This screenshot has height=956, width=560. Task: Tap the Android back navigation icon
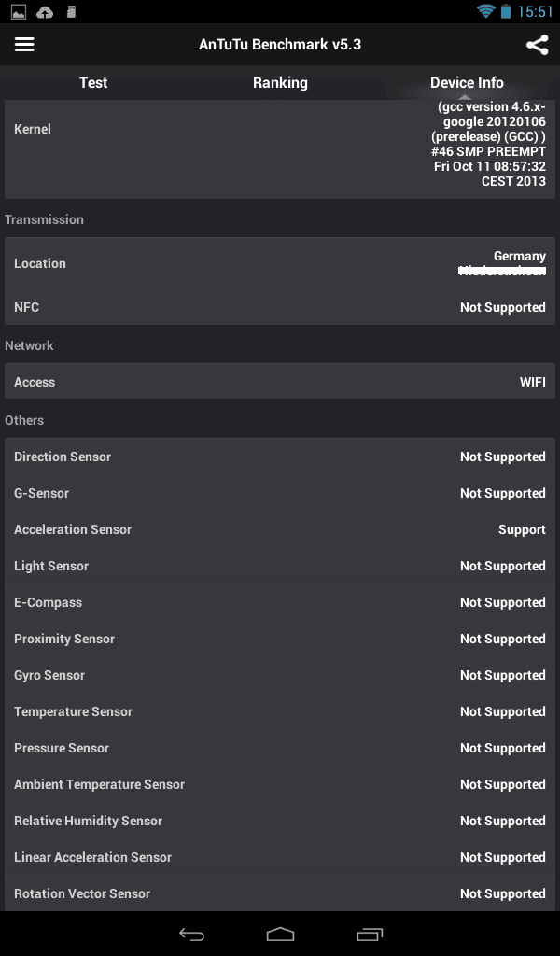pos(191,934)
